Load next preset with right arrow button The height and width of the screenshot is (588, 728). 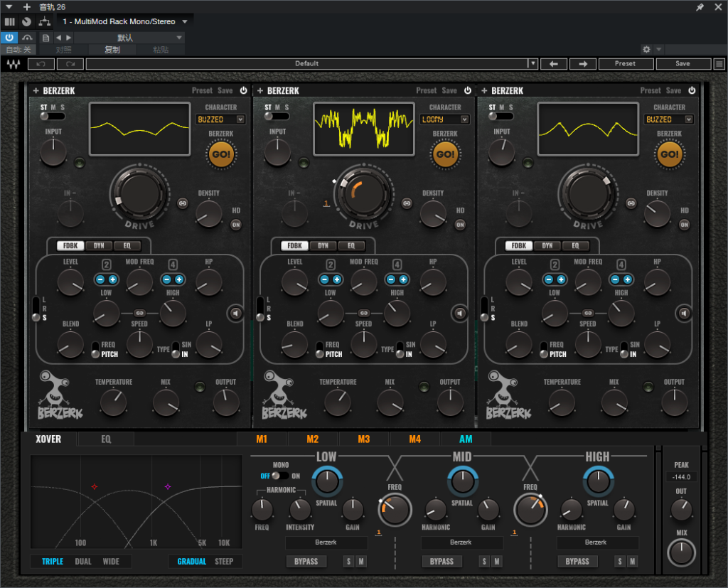583,64
